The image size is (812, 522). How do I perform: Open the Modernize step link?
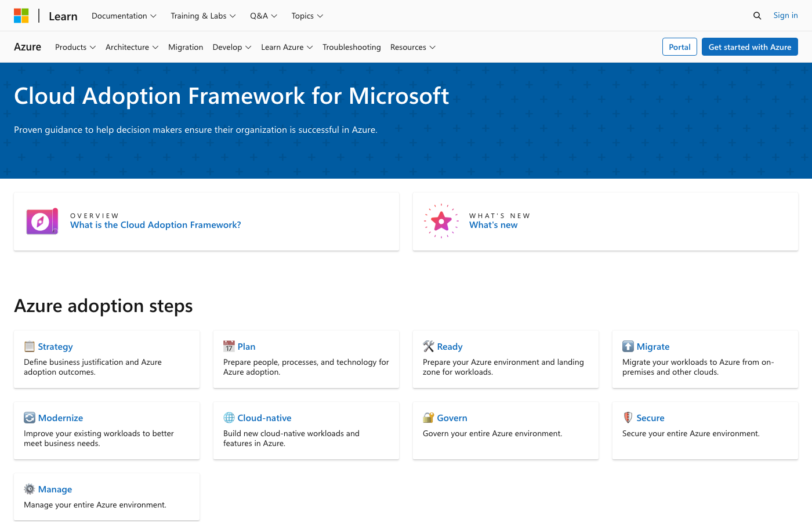(61, 418)
